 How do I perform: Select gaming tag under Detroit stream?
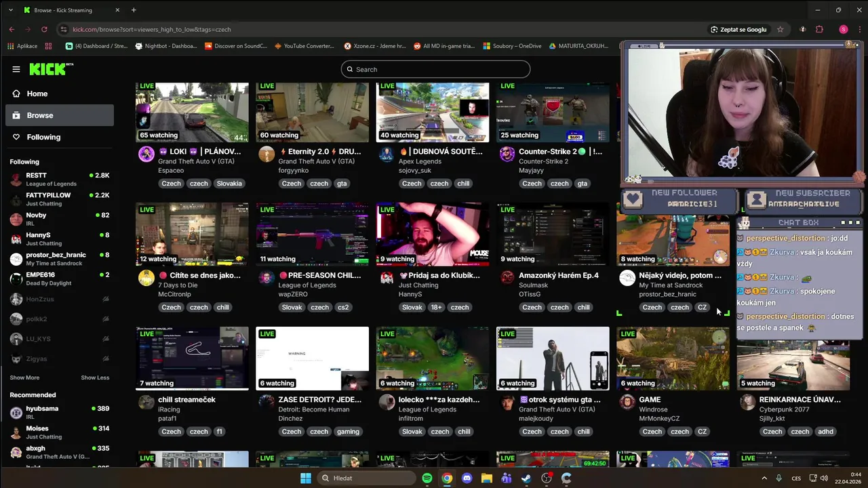pos(348,432)
